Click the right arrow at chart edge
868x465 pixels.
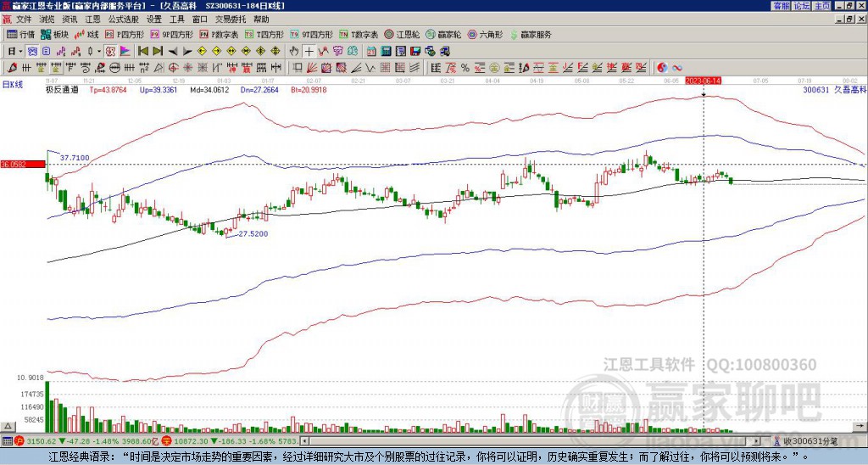[860, 426]
